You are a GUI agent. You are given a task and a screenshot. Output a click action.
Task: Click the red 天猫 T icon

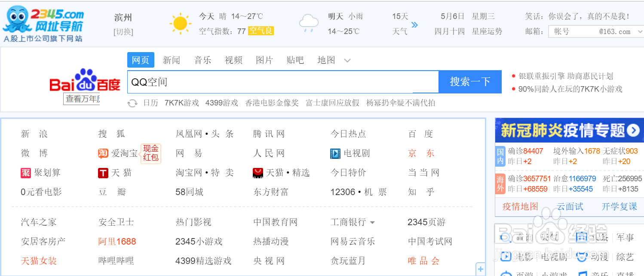[x=103, y=173]
